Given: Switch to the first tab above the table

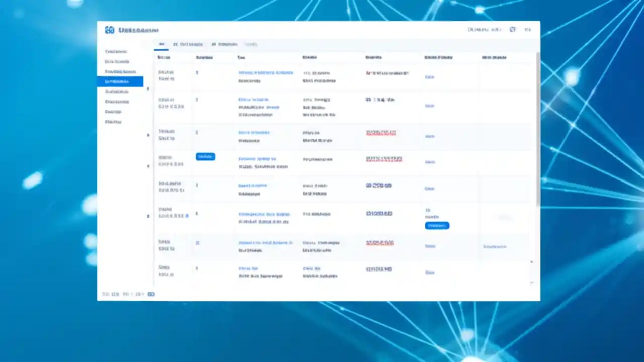Looking at the screenshot, I should click(162, 44).
